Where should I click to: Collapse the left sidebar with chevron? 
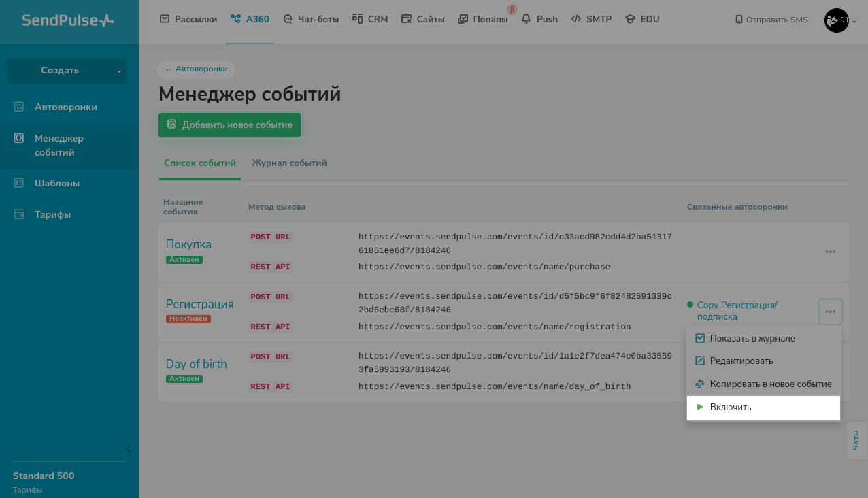tap(129, 448)
